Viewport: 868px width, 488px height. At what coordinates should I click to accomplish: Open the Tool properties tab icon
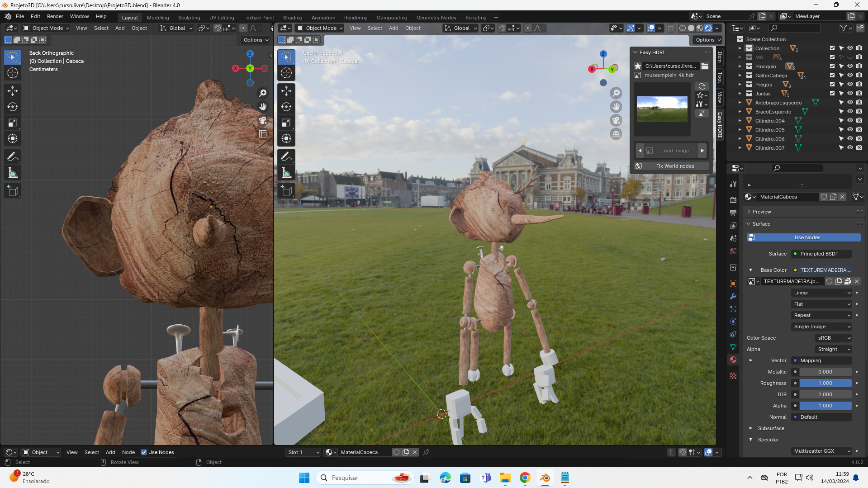733,184
